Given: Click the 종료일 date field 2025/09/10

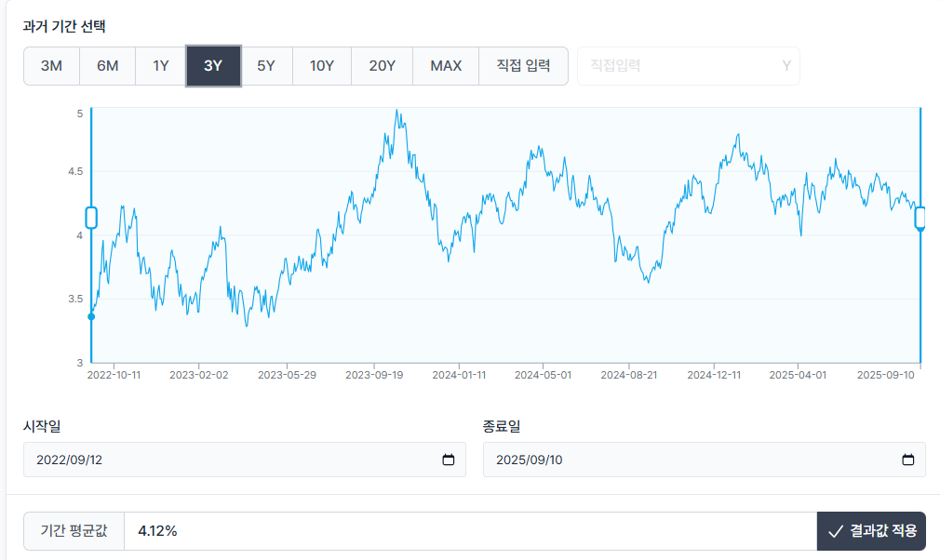Looking at the screenshot, I should click(x=705, y=460).
